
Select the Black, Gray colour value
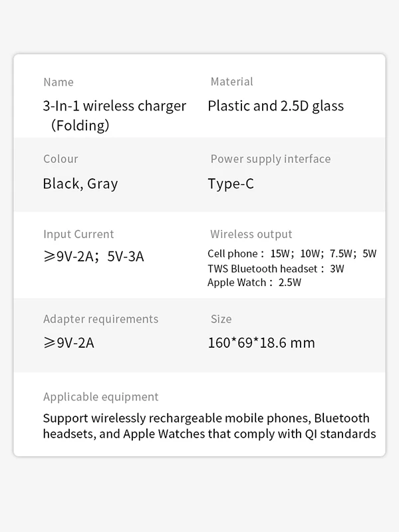(80, 184)
